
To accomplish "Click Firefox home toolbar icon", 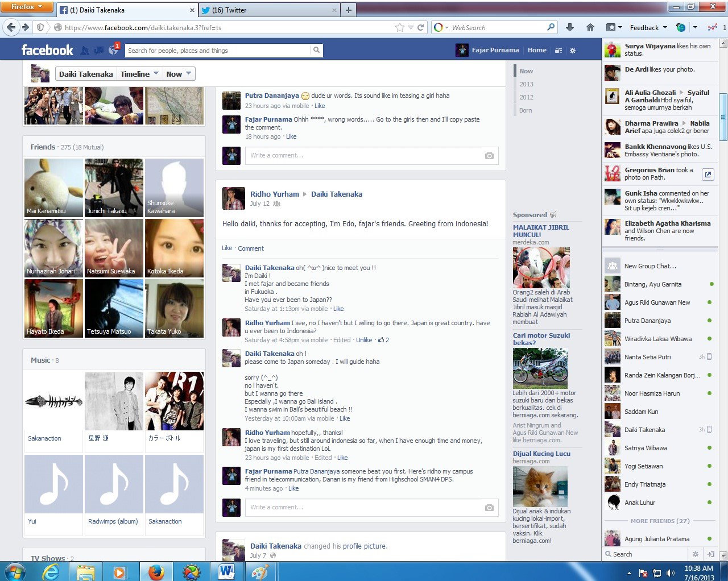I will coord(590,27).
